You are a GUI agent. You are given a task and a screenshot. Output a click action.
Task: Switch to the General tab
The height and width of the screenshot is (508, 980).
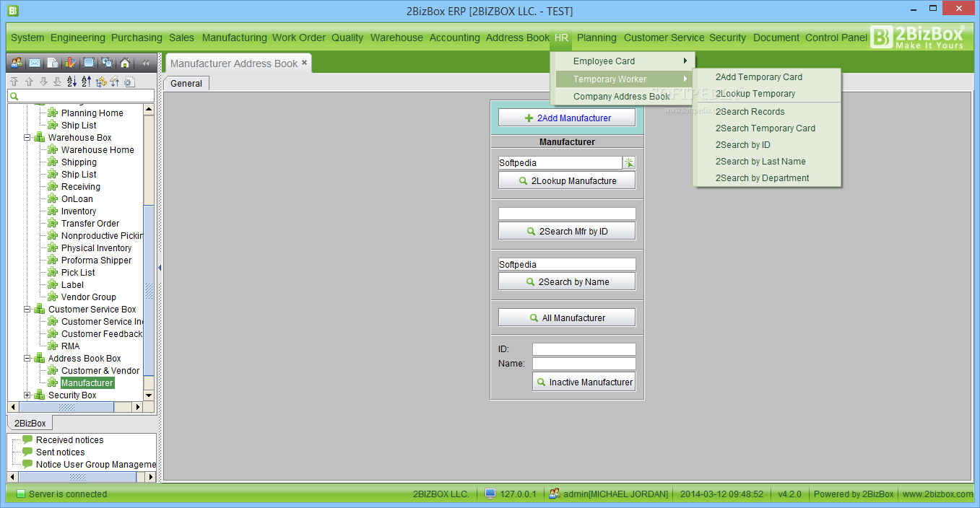tap(186, 83)
